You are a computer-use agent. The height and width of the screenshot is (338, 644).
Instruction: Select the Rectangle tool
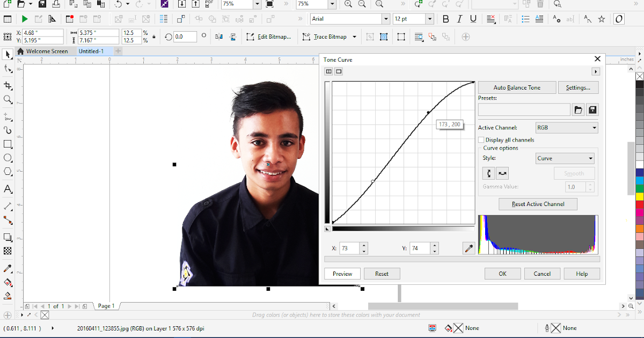7,144
